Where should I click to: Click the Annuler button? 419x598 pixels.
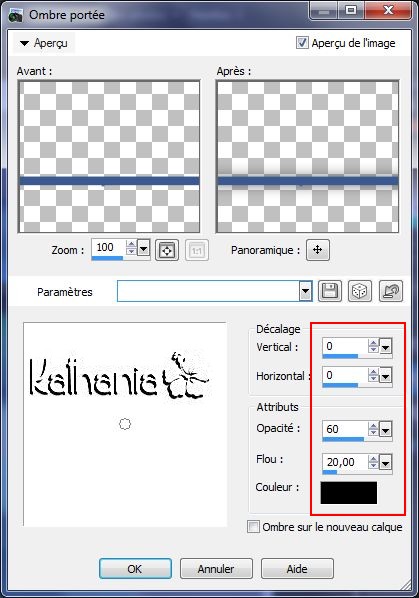[x=216, y=569]
